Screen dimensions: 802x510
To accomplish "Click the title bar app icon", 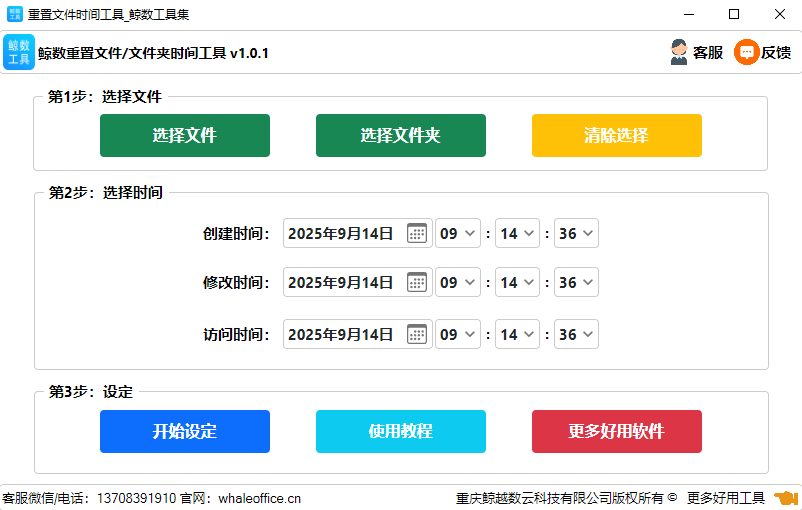I will [15, 14].
